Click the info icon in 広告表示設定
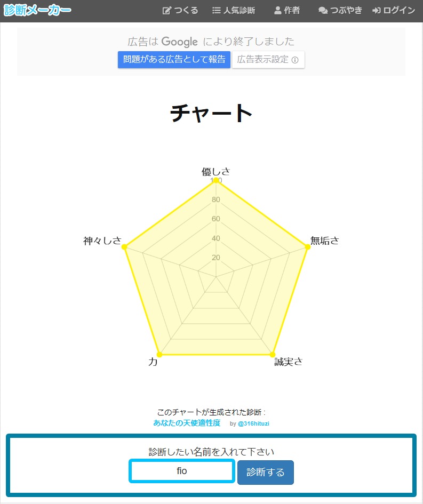Image resolution: width=423 pixels, height=504 pixels. pos(295,60)
